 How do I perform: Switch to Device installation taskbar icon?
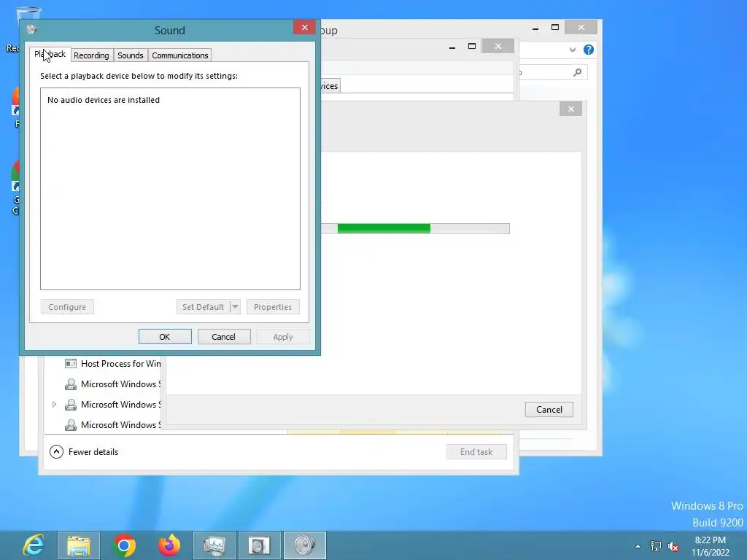[x=260, y=545]
